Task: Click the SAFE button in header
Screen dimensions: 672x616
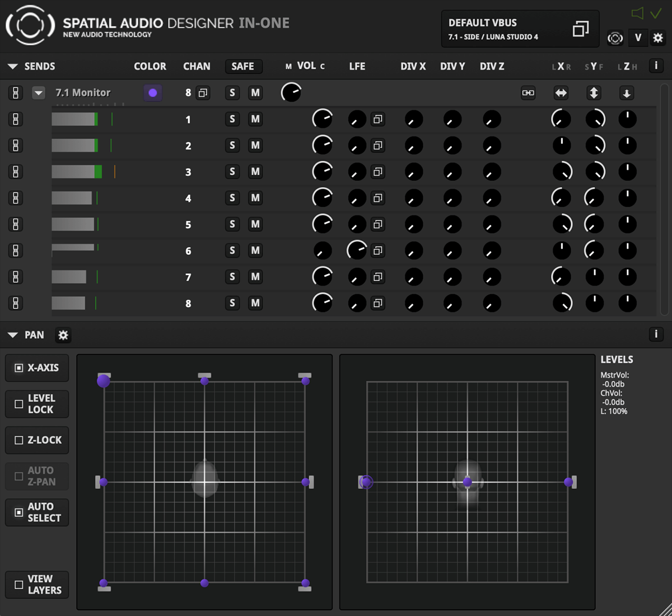Action: coord(242,66)
